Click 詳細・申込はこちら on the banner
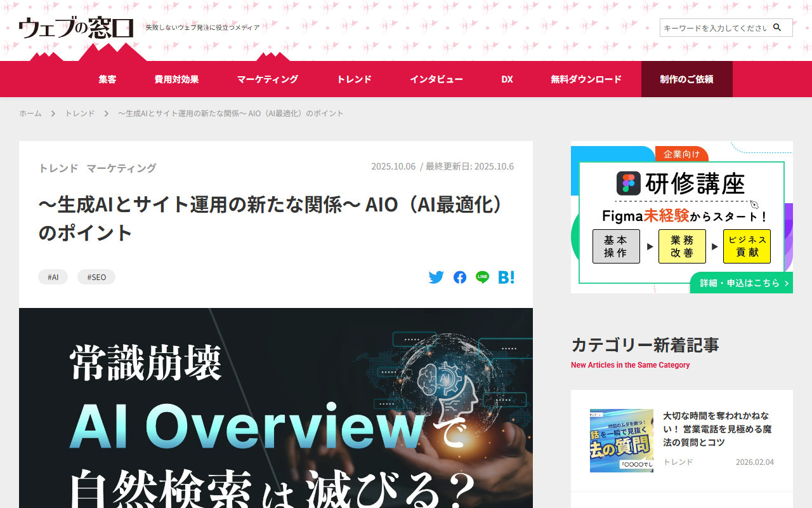The width and height of the screenshot is (812, 508). tap(742, 283)
